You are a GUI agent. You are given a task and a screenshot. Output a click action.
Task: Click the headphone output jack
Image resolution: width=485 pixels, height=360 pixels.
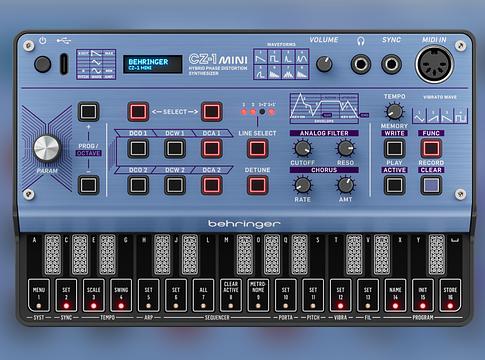click(x=361, y=64)
